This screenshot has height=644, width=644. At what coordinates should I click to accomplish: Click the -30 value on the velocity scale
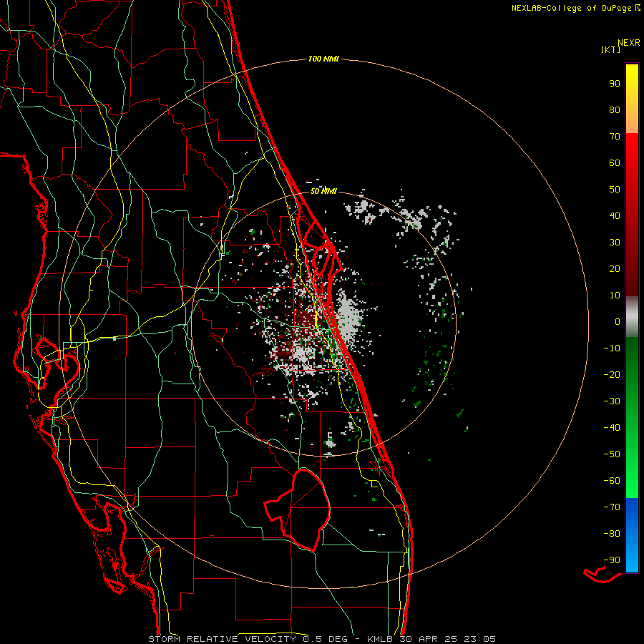coord(612,401)
